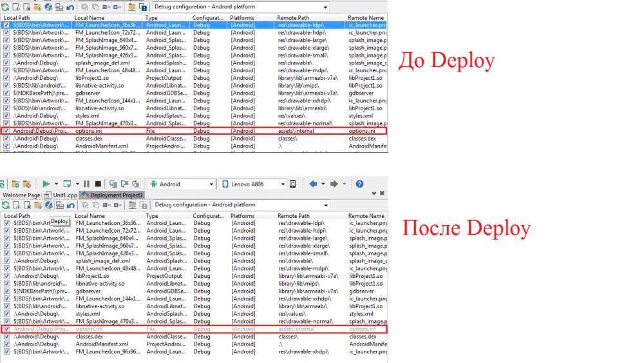Open the forward navigation history arrow
The height and width of the screenshot is (363, 644).
point(344,184)
